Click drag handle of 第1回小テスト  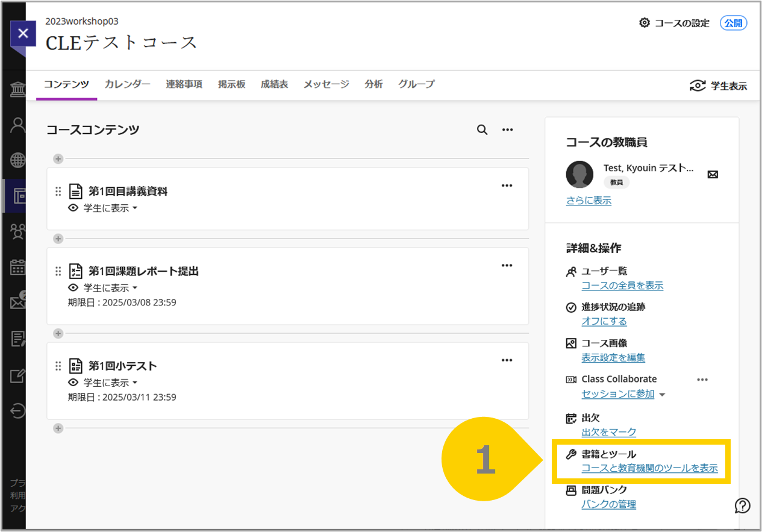[x=58, y=366]
